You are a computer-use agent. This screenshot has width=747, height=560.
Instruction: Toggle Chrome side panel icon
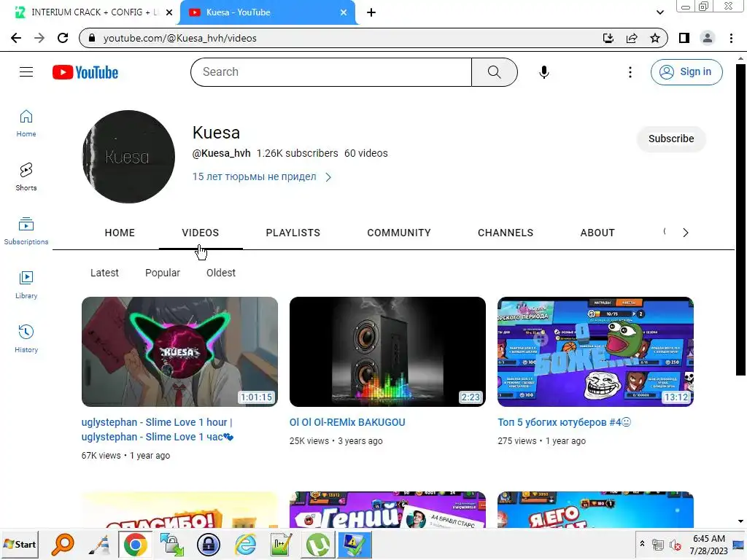point(684,38)
